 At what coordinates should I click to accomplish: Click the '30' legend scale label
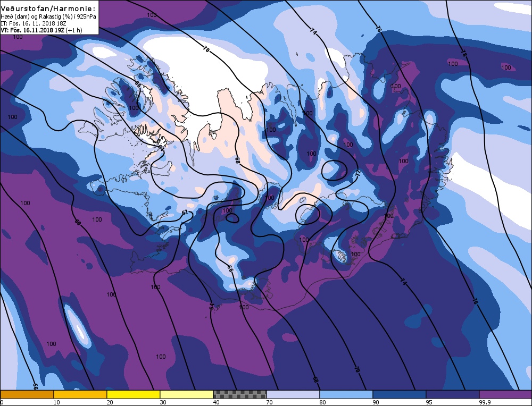pos(163,402)
